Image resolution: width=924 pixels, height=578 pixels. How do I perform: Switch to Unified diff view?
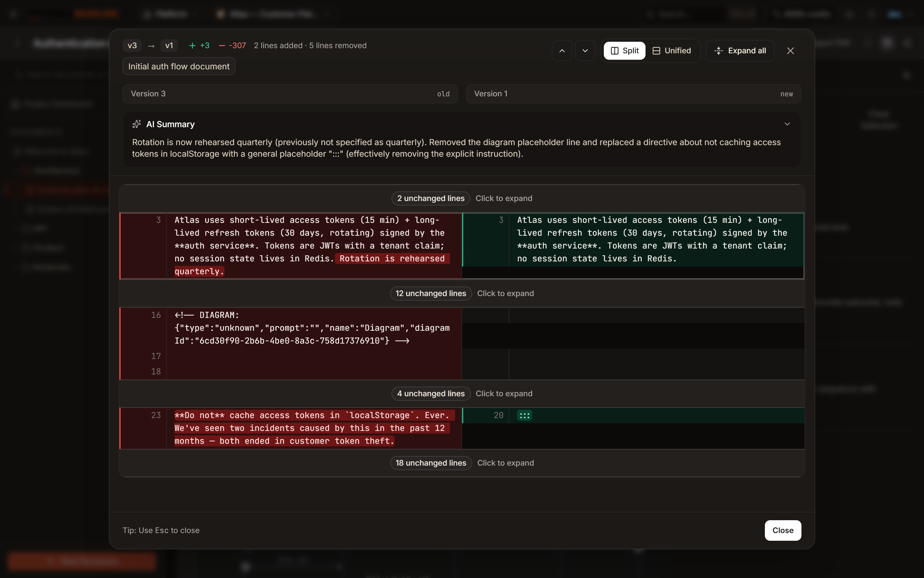tap(672, 51)
